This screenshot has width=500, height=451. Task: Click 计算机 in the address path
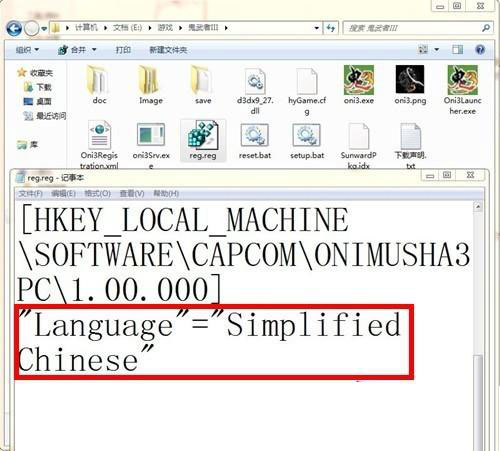coord(86,28)
